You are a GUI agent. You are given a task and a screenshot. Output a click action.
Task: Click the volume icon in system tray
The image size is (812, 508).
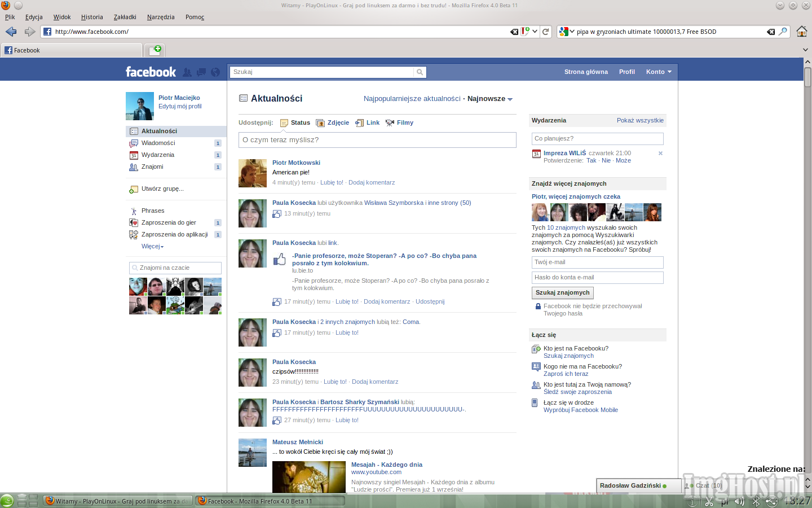coord(739,501)
